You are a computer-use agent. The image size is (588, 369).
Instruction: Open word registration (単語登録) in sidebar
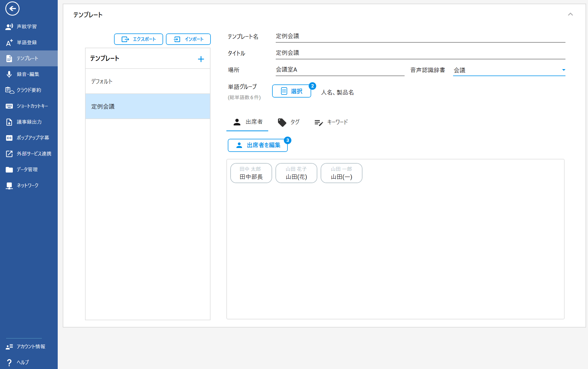tap(26, 42)
